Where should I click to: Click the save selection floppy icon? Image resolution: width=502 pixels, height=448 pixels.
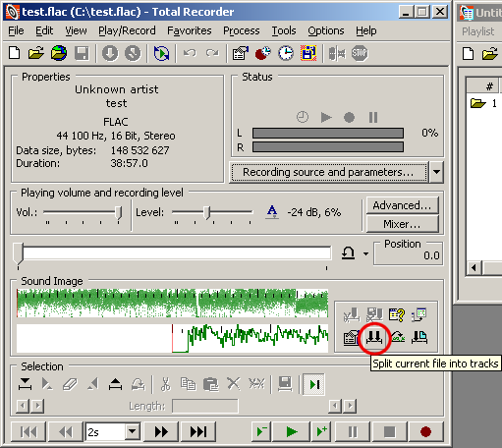285,384
